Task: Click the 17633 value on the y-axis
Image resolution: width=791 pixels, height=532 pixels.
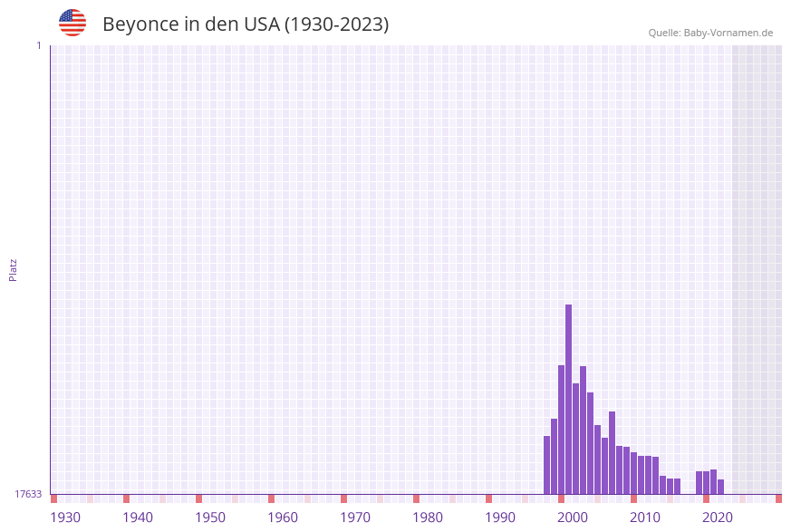Action: pyautogui.click(x=27, y=493)
